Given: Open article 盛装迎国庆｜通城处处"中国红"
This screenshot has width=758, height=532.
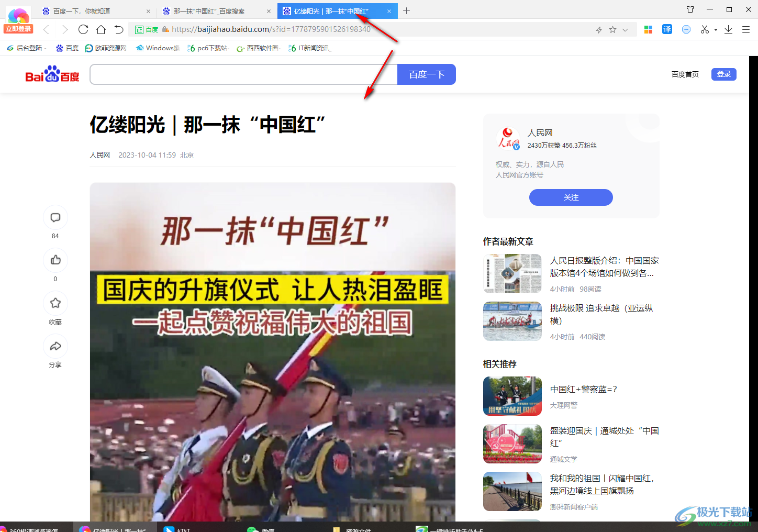Looking at the screenshot, I should (x=604, y=437).
